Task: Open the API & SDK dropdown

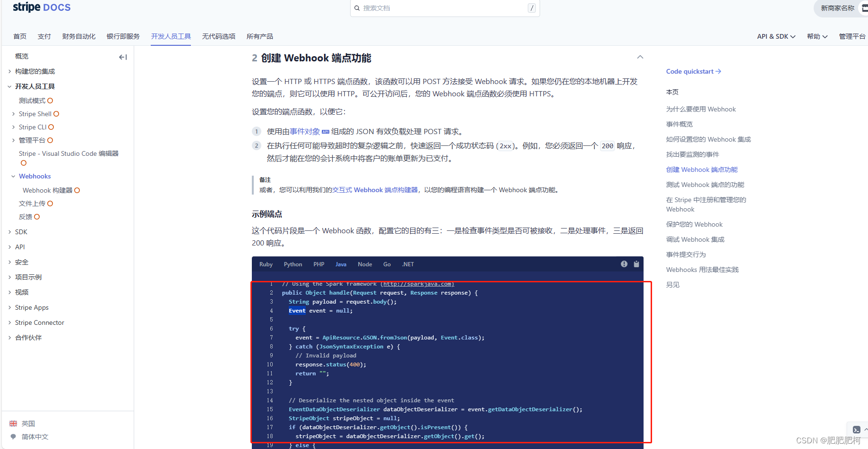Action: pyautogui.click(x=775, y=36)
